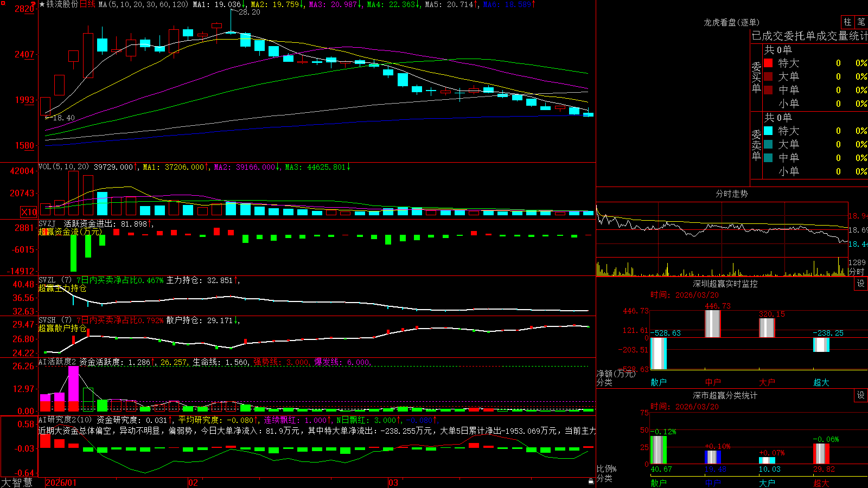Click the 时间: 2026/03/20 label in the monitor panel
This screenshot has height=488, width=868.
tap(685, 295)
